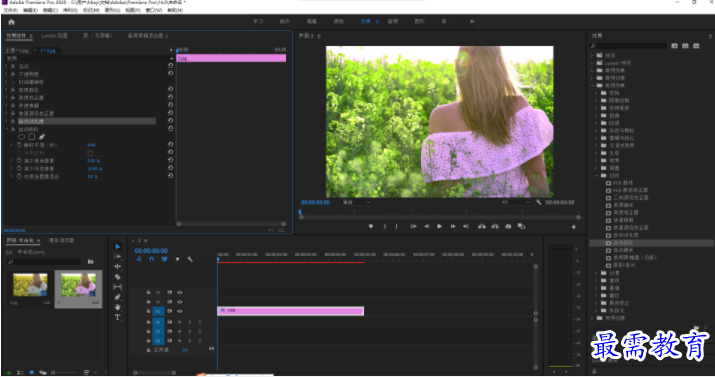The width and height of the screenshot is (715, 377).
Task: Collapse the Auto Levels effect row
Action: 6,129
